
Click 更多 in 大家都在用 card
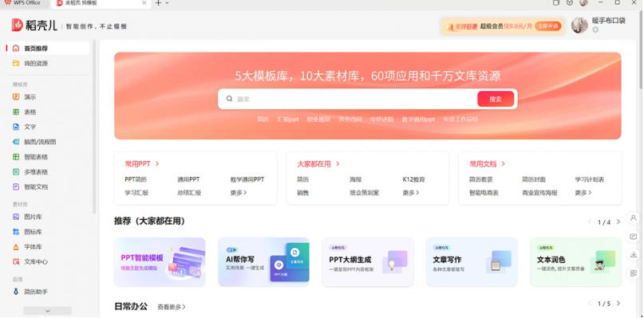[x=411, y=192]
